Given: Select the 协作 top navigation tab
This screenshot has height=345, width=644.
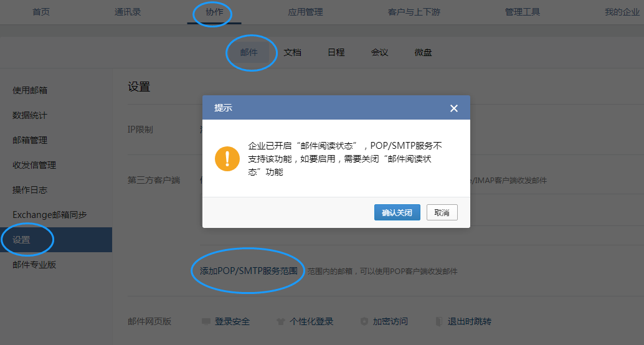Looking at the screenshot, I should pos(214,12).
